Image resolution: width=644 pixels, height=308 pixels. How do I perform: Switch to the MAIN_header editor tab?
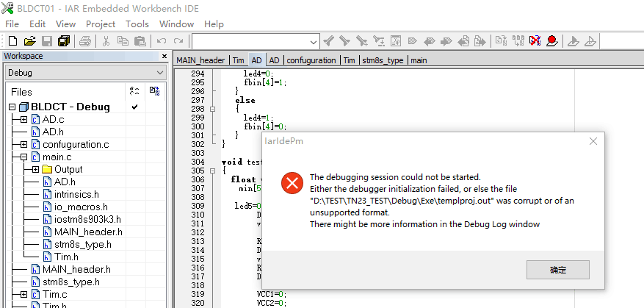[x=200, y=60]
